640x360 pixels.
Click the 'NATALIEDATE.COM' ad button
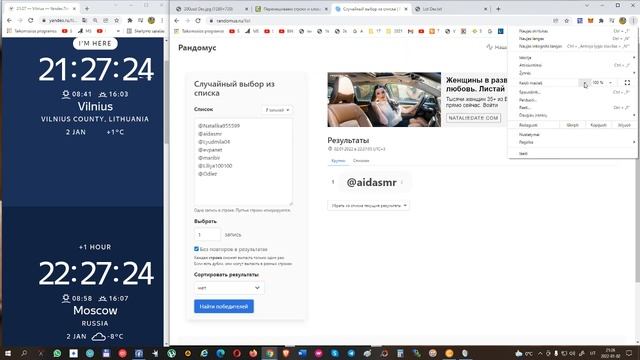pyautogui.click(x=473, y=118)
